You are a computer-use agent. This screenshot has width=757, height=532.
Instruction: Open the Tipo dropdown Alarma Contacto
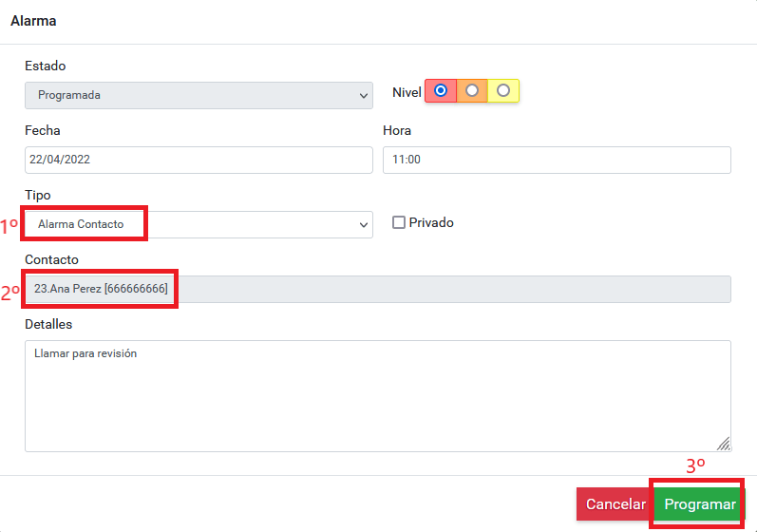click(x=199, y=224)
